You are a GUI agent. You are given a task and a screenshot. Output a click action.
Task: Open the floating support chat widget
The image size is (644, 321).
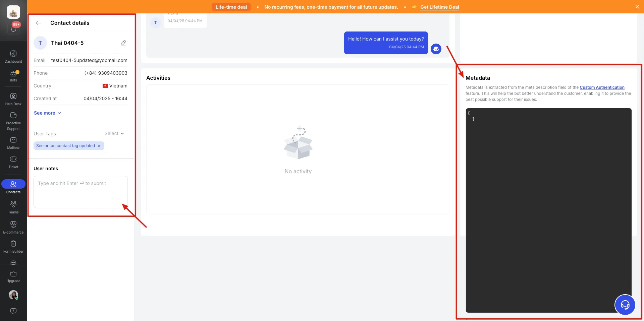625,305
